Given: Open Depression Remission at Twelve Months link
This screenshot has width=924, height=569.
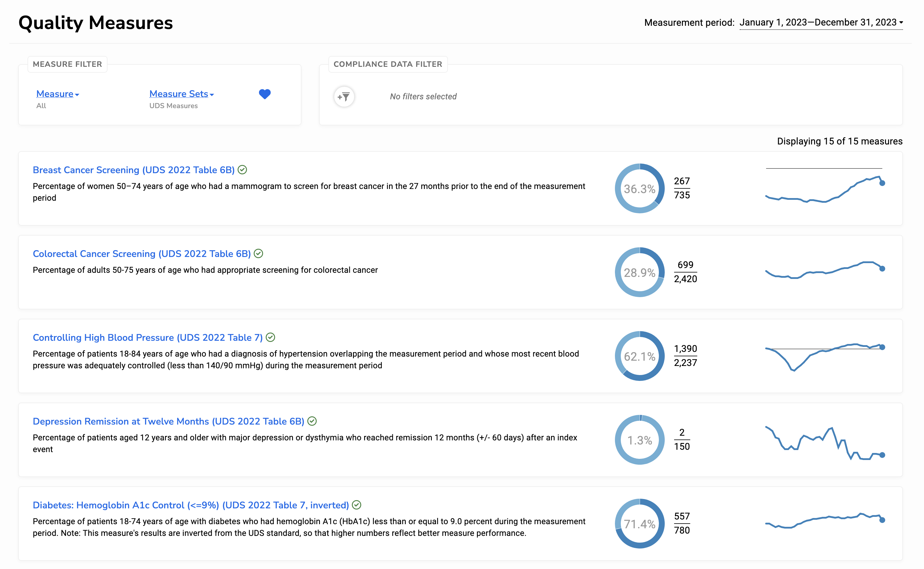Looking at the screenshot, I should (168, 422).
